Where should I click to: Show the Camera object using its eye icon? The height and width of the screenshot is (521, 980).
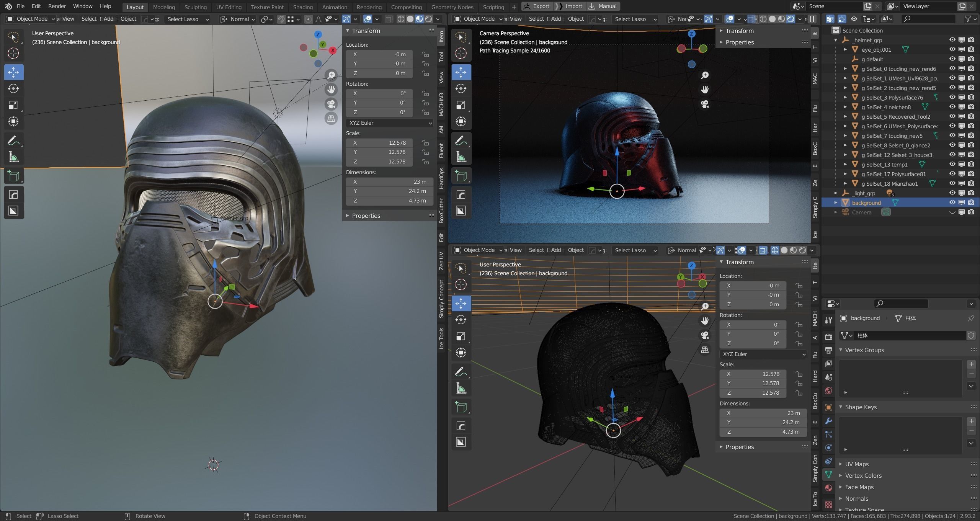952,212
